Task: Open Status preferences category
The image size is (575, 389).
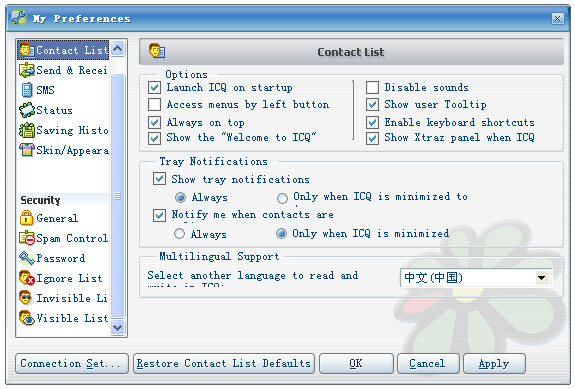Action: (x=63, y=110)
